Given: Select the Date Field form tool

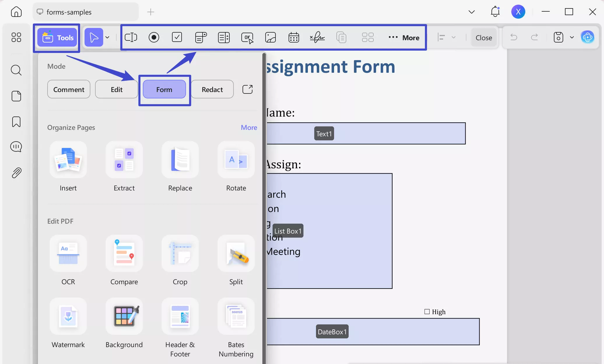Looking at the screenshot, I should [x=294, y=37].
